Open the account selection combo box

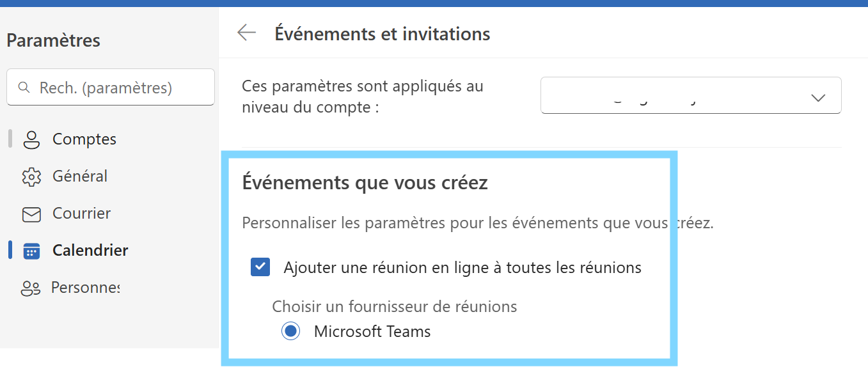(x=690, y=96)
